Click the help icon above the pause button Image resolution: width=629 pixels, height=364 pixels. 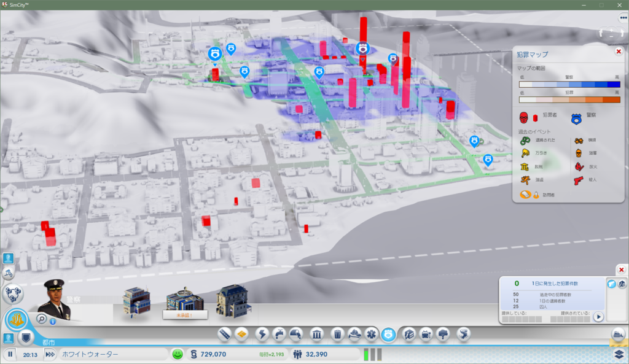pos(8,338)
